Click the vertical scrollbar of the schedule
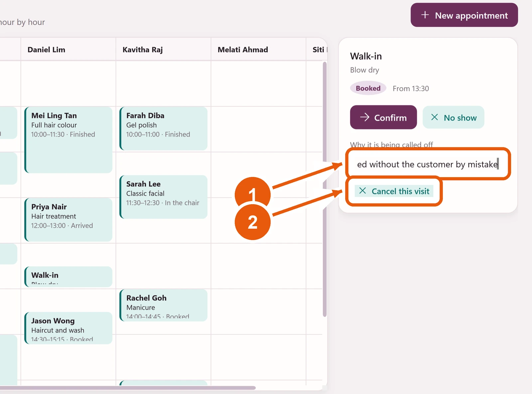The image size is (532, 394). click(x=325, y=189)
